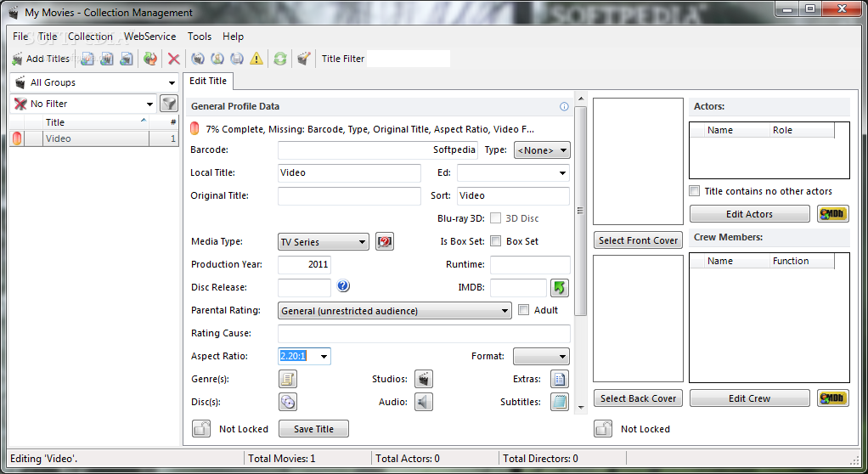
Task: Click the profile form vertical scrollbar thumb
Action: [x=580, y=211]
